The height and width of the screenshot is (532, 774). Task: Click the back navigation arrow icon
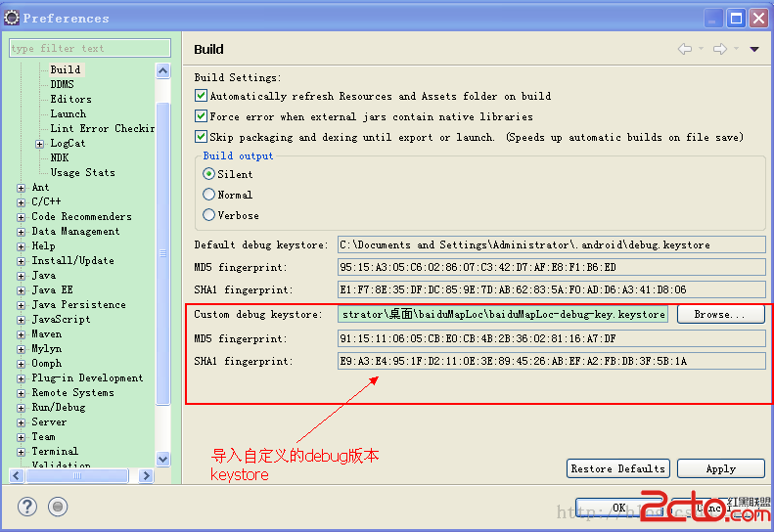(685, 49)
